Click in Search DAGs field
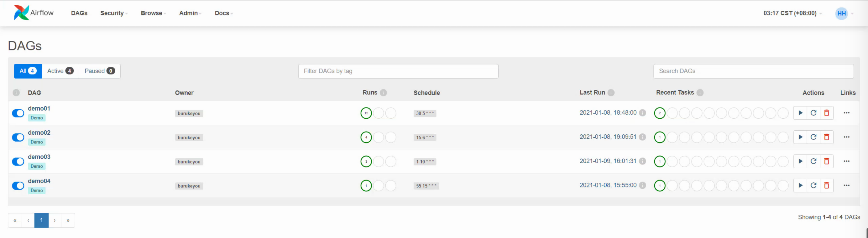Screen dimensions: 868x238 753,71
